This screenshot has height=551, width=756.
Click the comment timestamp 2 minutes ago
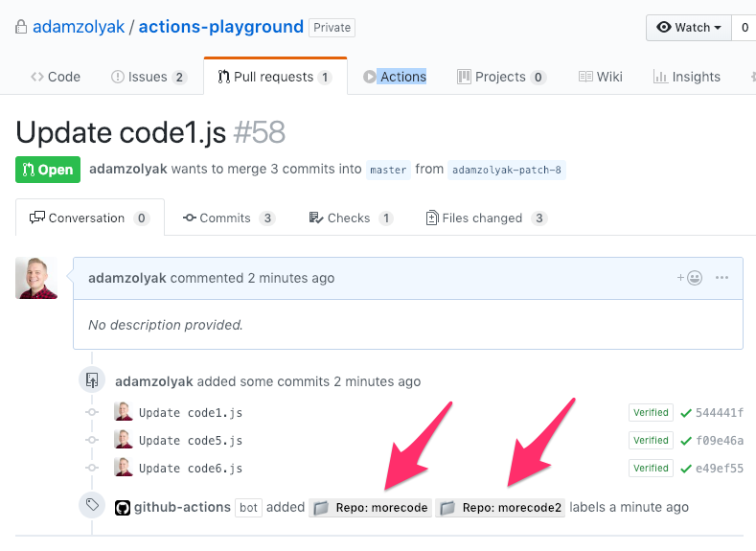(291, 278)
